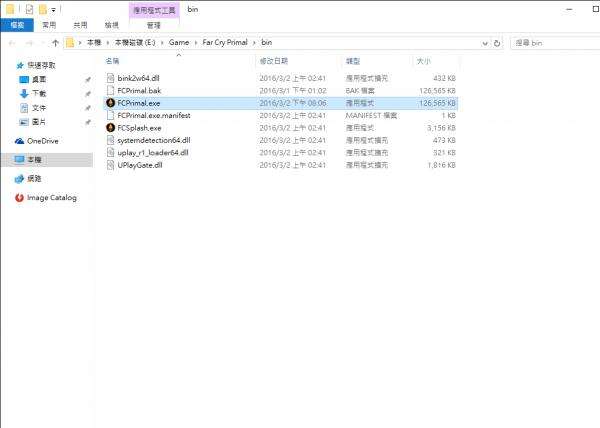Screen dimensions: 600x428
Task: Open the View ribbon tab
Action: click(112, 25)
